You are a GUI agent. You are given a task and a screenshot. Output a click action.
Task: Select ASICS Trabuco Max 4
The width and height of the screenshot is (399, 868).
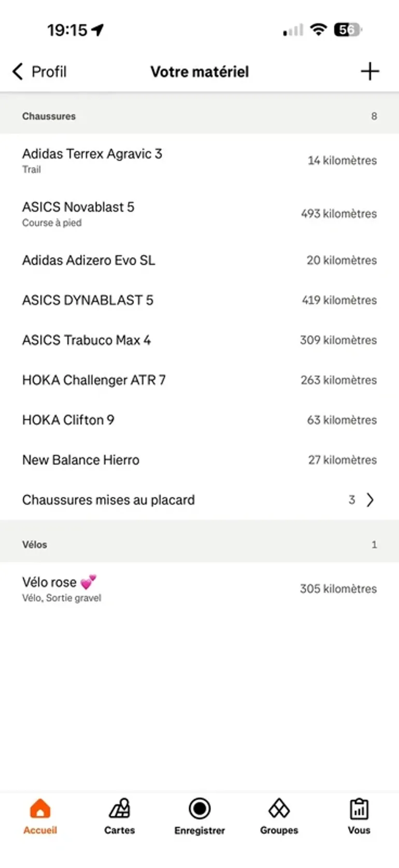click(199, 340)
